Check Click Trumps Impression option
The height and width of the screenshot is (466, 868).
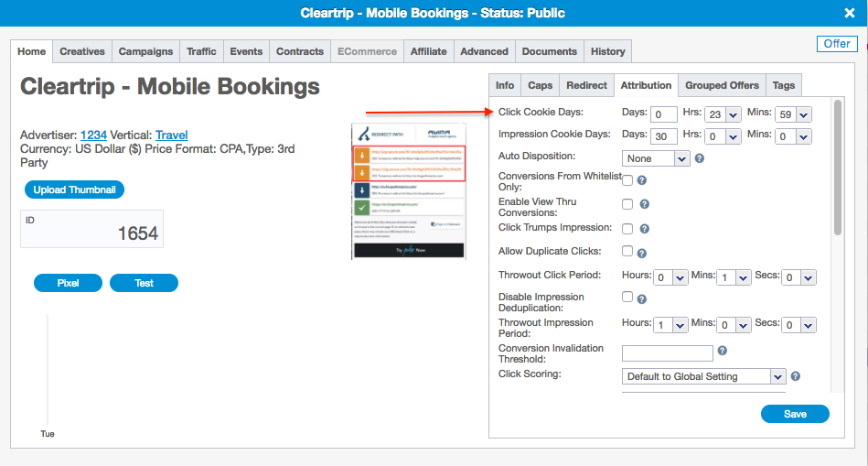pos(627,228)
